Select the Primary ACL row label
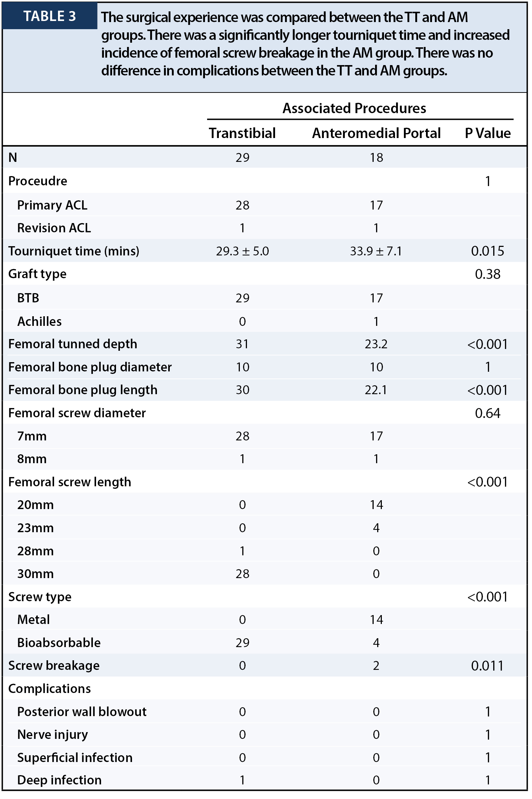532x799 pixels. tap(52, 205)
